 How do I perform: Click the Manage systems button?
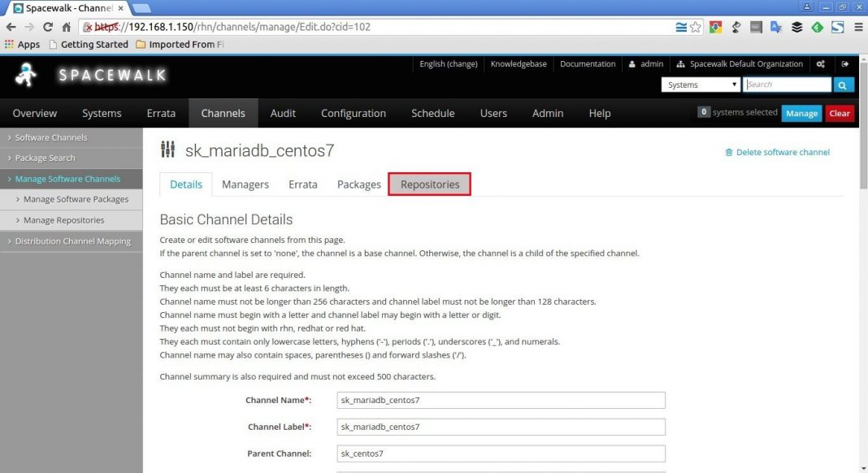point(801,113)
